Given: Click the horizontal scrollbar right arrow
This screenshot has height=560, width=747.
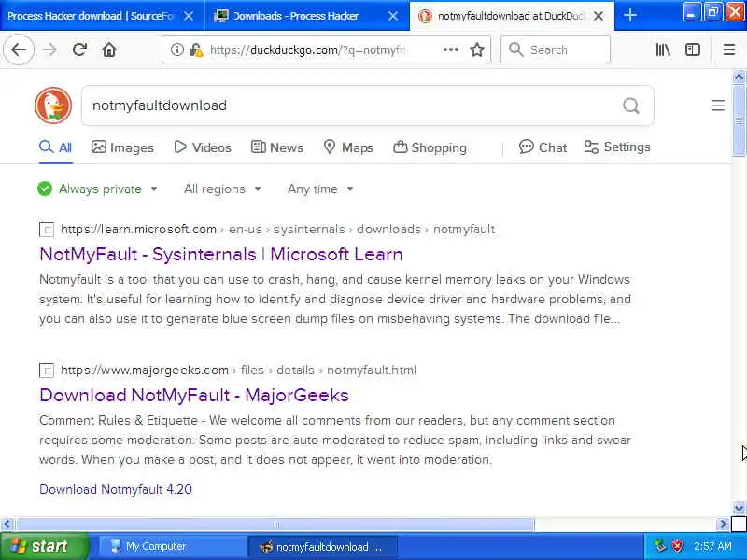Looking at the screenshot, I should click(723, 525).
